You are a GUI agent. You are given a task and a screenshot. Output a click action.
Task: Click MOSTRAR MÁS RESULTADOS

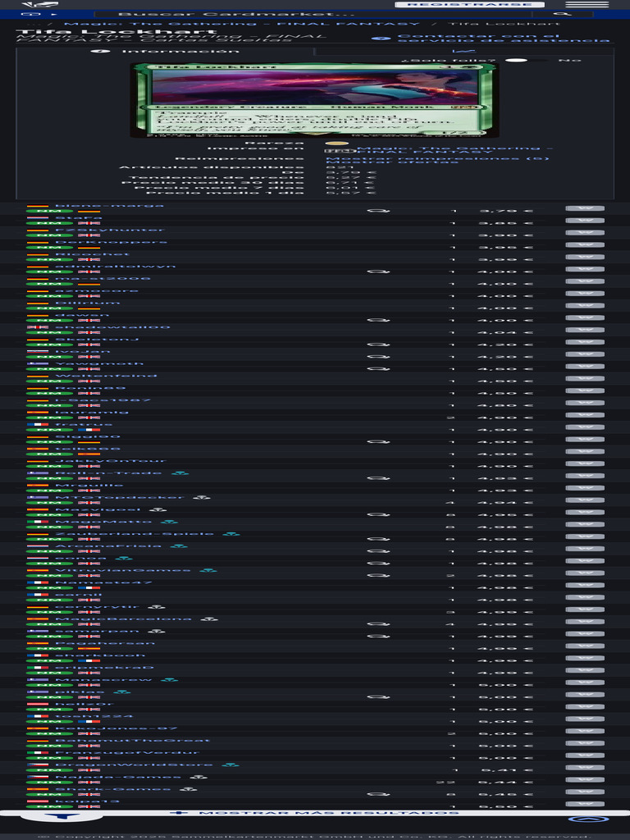click(315, 813)
